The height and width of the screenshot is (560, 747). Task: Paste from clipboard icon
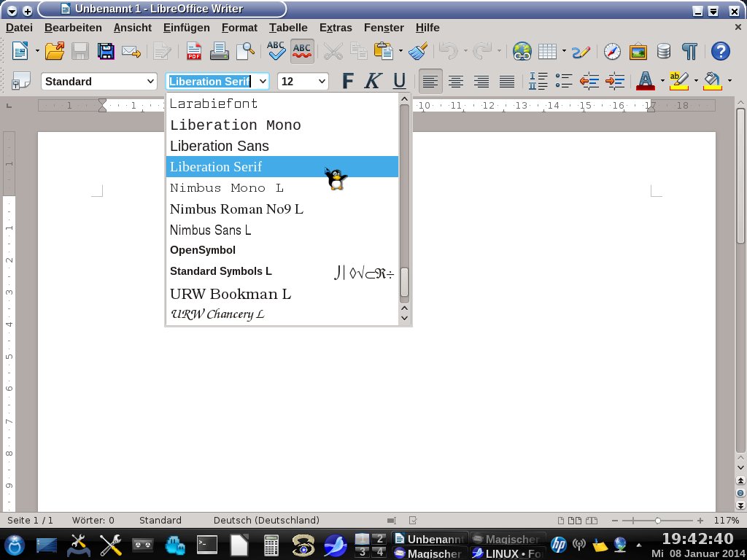(x=384, y=50)
